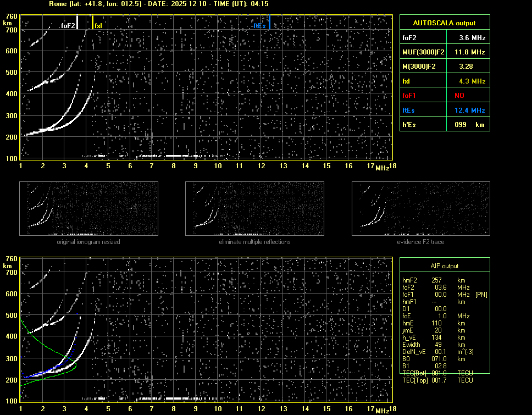Open the eliminate multiple reflections thumbnail
The image size is (532, 415).
(x=254, y=209)
